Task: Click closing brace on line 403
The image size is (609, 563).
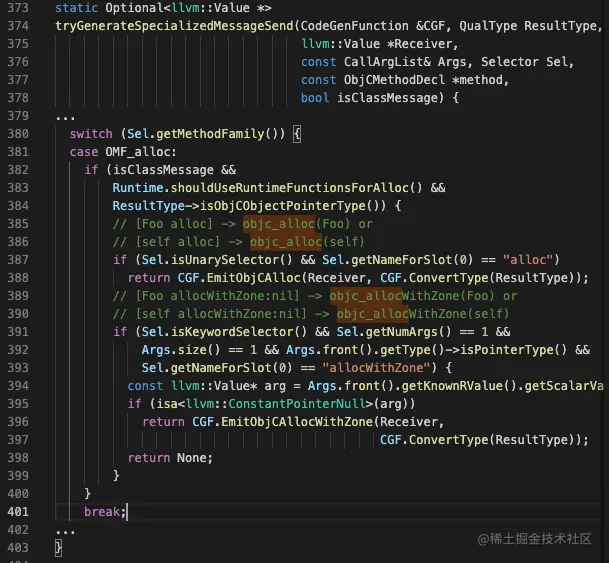Action: click(x=58, y=548)
